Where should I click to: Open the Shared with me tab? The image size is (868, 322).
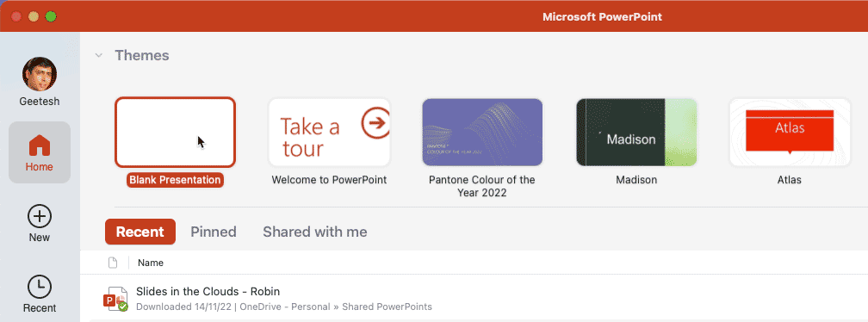pyautogui.click(x=315, y=232)
